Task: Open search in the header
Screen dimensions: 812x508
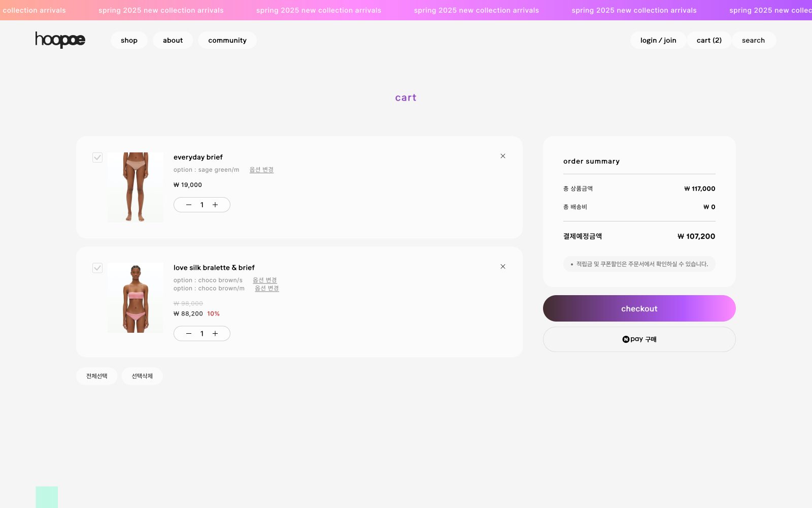Action: pyautogui.click(x=753, y=40)
